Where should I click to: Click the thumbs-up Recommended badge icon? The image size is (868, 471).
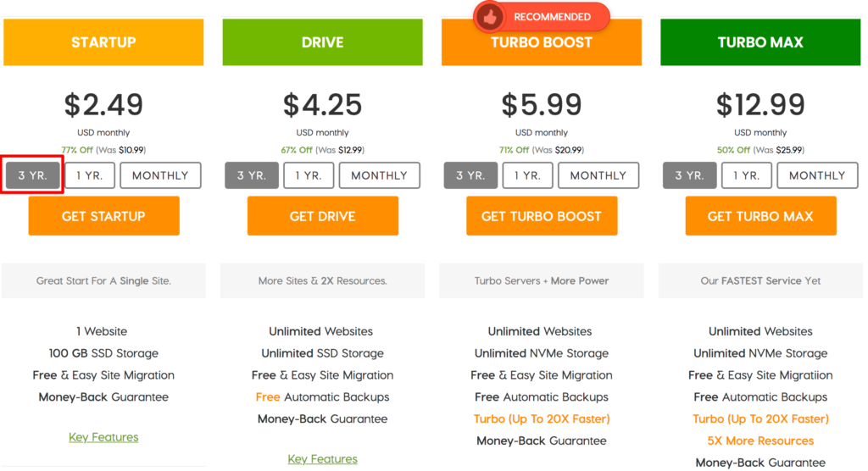(x=490, y=17)
